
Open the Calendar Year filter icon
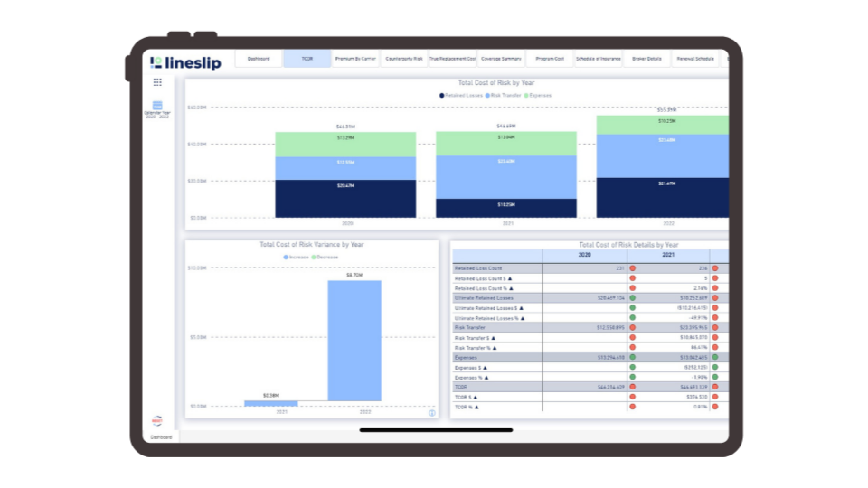pyautogui.click(x=157, y=105)
